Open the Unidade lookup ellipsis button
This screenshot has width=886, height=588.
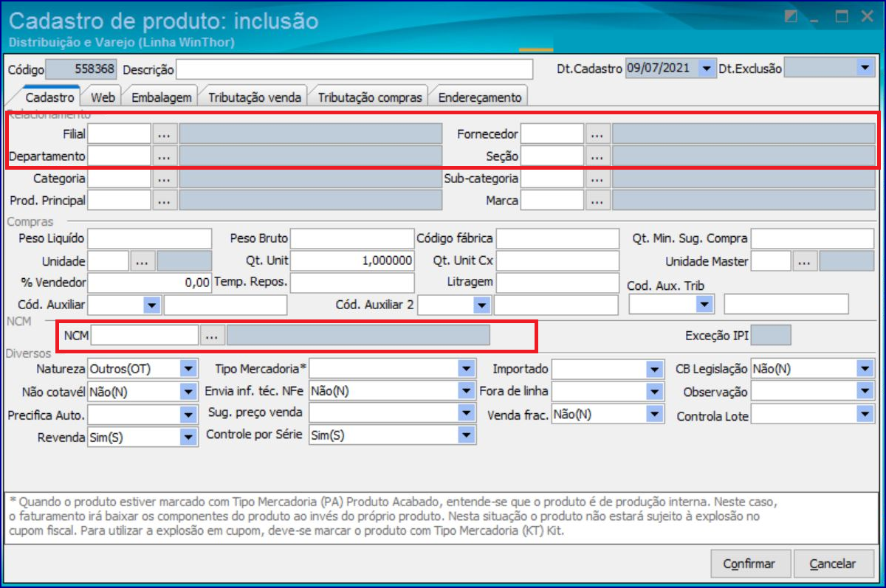pyautogui.click(x=142, y=261)
